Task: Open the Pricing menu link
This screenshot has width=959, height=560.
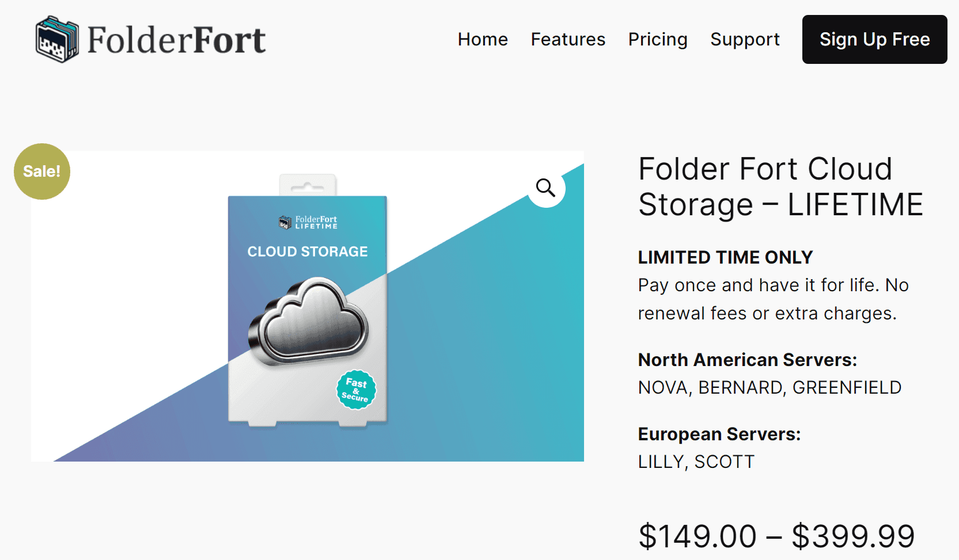Action: 658,39
